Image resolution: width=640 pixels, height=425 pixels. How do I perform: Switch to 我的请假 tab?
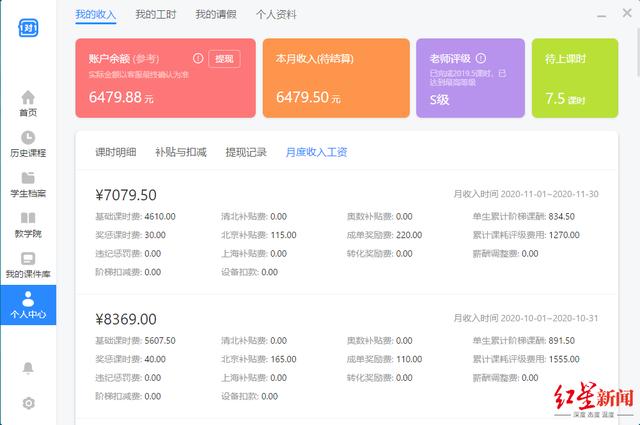point(216,15)
